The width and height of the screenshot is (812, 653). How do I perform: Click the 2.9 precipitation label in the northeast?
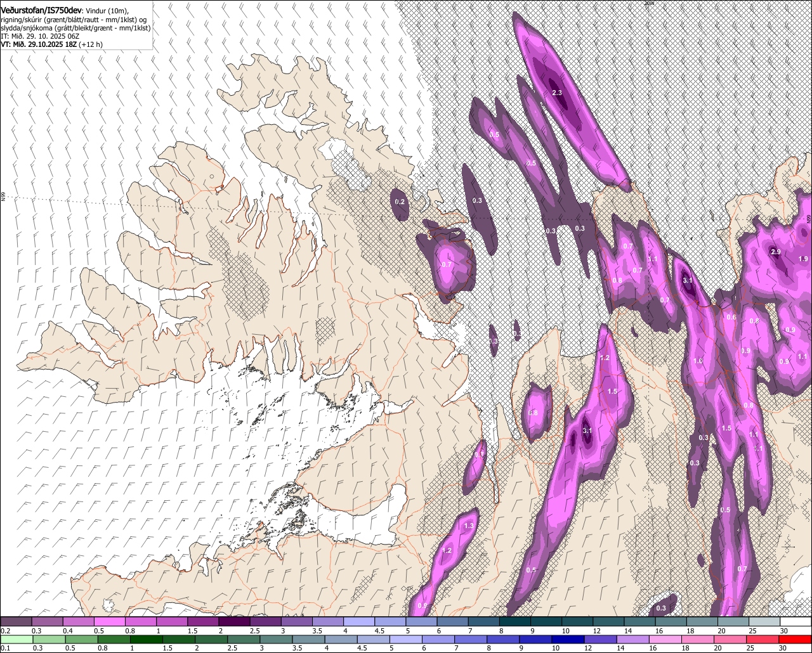[776, 252]
